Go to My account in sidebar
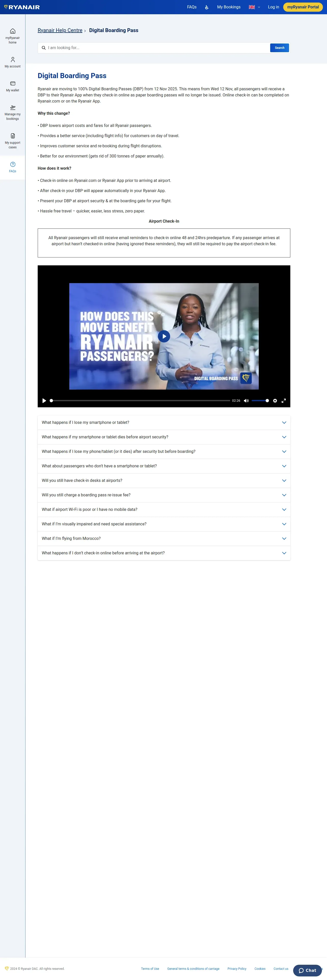The height and width of the screenshot is (980, 327). (x=12, y=62)
